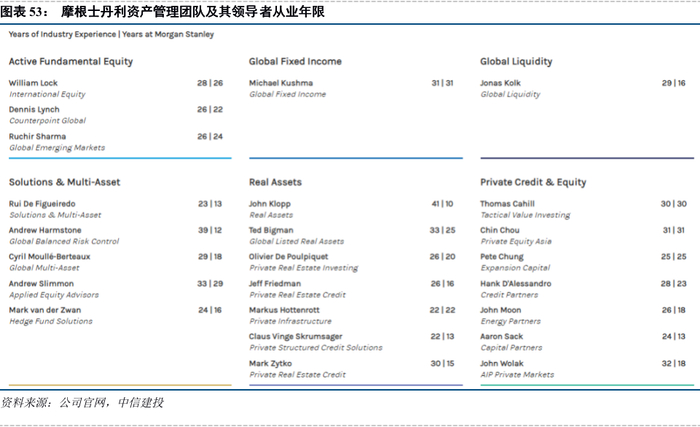The height and width of the screenshot is (427, 700).
Task: Click the 'Active Fundamental Equity' section heading
Action: click(x=71, y=62)
